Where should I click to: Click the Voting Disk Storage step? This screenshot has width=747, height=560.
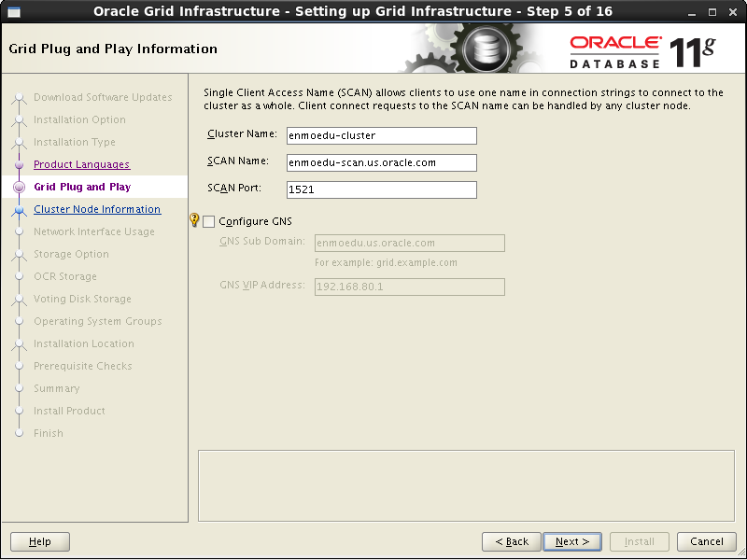tap(82, 299)
